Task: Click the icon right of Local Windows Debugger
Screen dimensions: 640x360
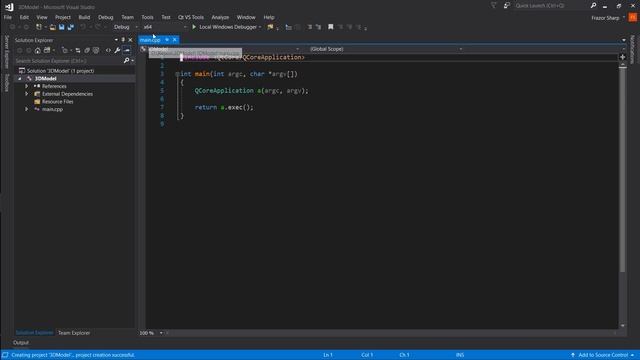Action: [x=270, y=27]
